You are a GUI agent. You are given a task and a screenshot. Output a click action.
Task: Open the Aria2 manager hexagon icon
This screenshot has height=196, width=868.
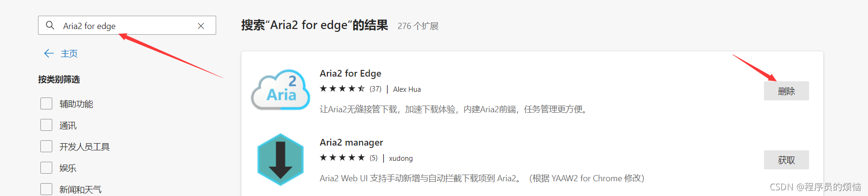pyautogui.click(x=280, y=159)
